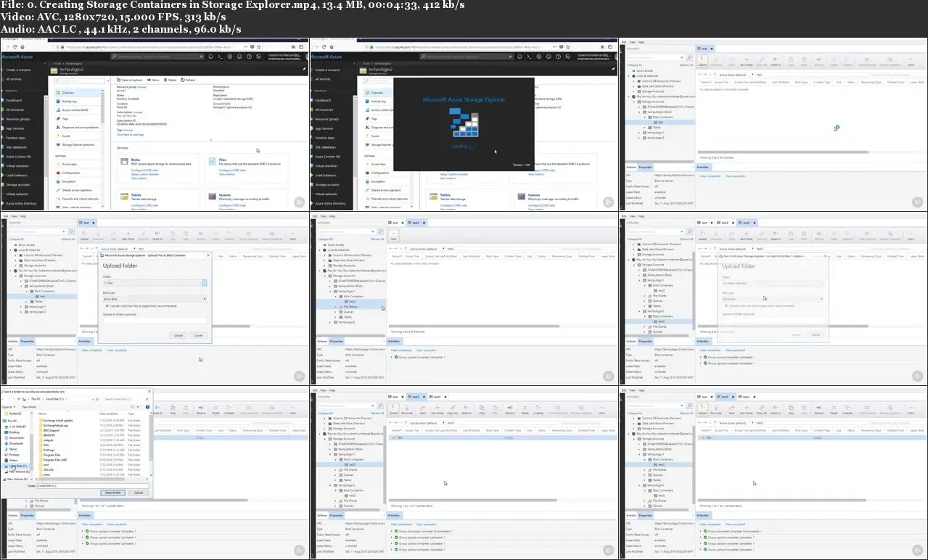Click Refresh in the techpubgpv2 portal toolbar
The image size is (928, 560).
[x=188, y=80]
